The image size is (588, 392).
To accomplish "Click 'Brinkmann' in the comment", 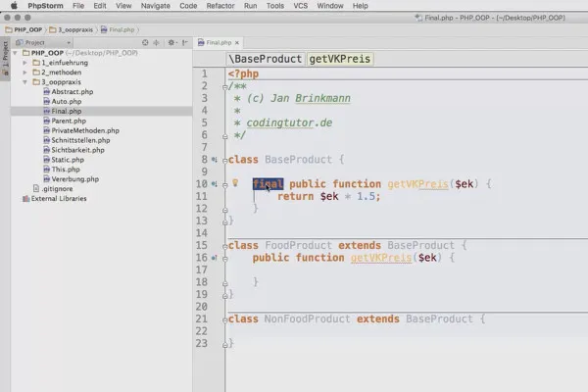I will (322, 98).
